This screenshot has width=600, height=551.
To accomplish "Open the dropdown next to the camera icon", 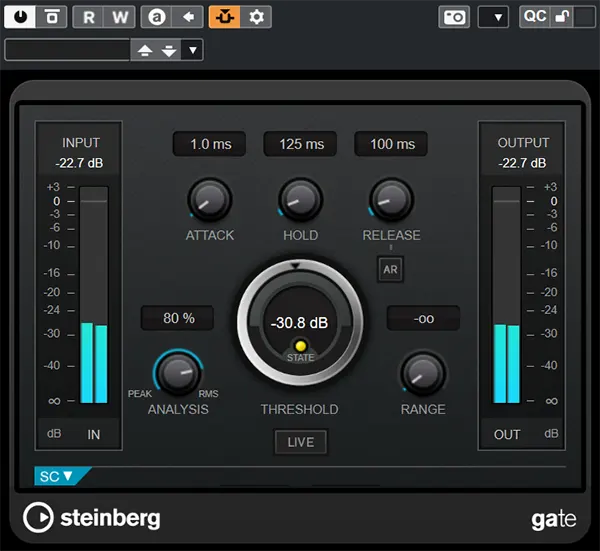I will [494, 17].
